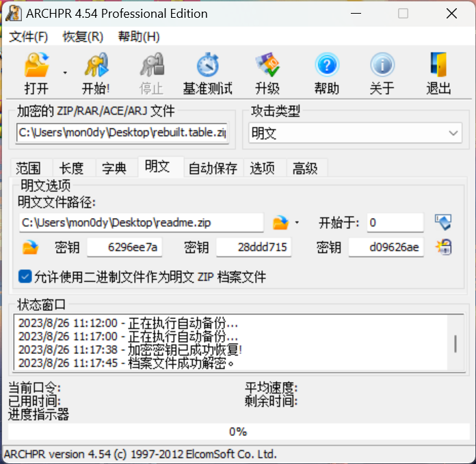The image size is (476, 464).
Task: Browse for plaintext file folder icon
Action: (x=280, y=223)
